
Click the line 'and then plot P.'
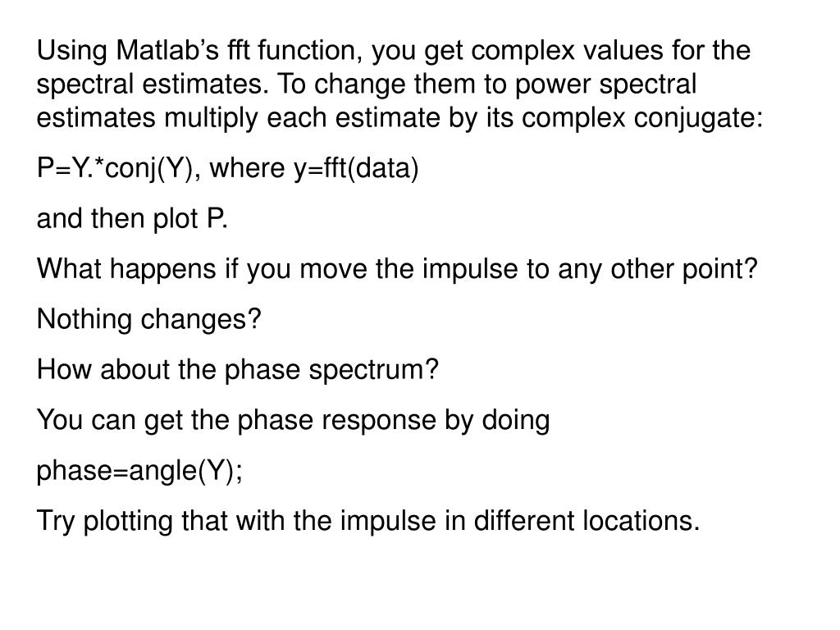(x=132, y=218)
